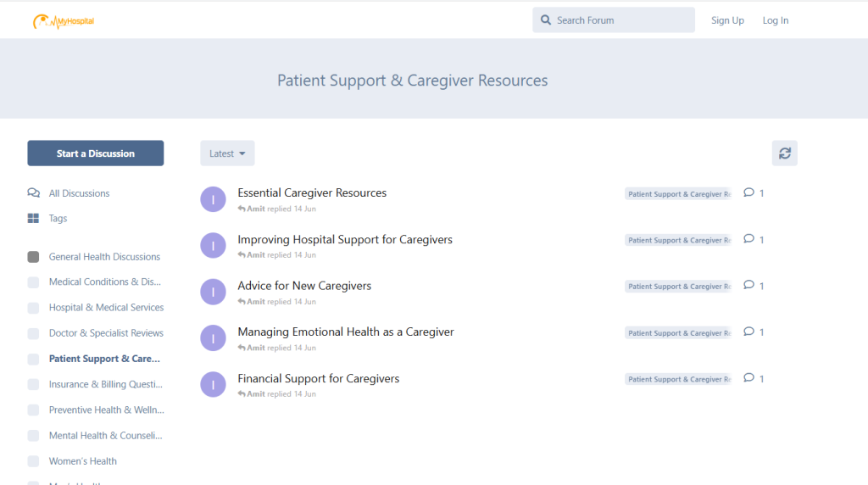Image resolution: width=868 pixels, height=485 pixels.
Task: Click the MyHospital logo
Action: pos(64,21)
